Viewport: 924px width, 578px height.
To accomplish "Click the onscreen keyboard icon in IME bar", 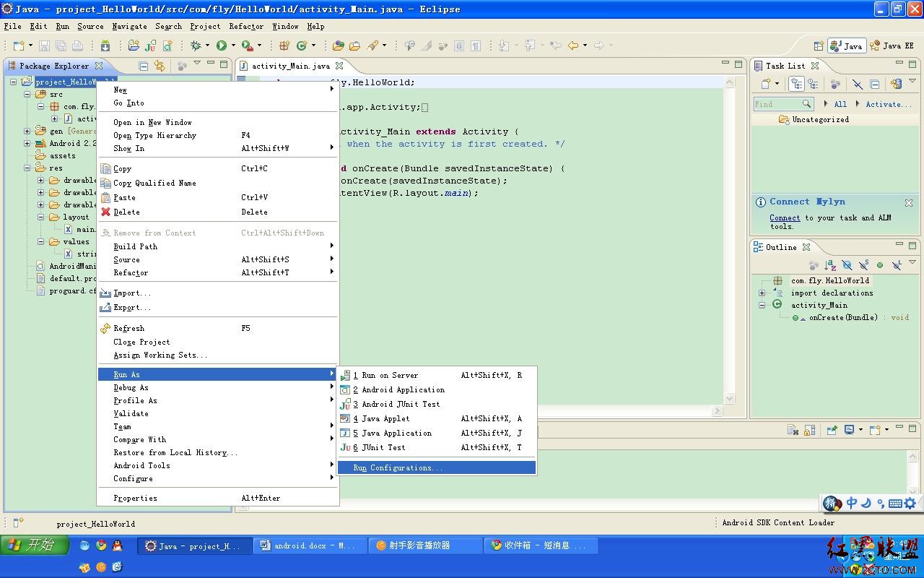I will point(895,504).
